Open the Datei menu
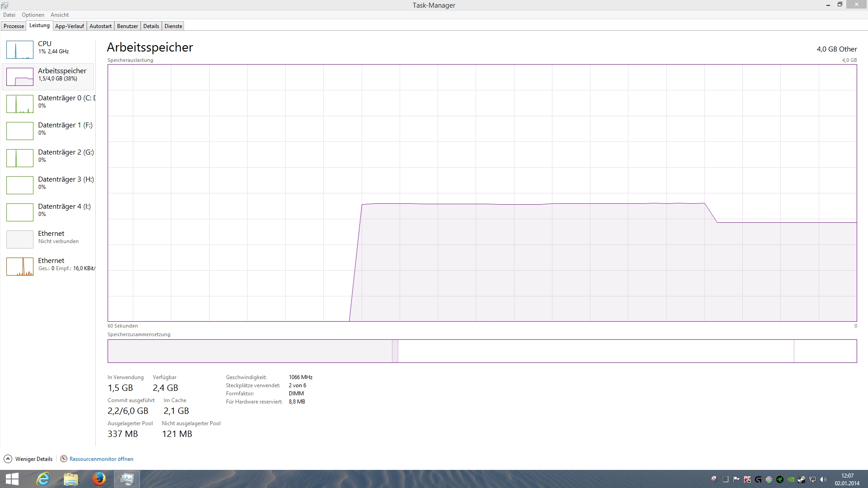 [9, 15]
